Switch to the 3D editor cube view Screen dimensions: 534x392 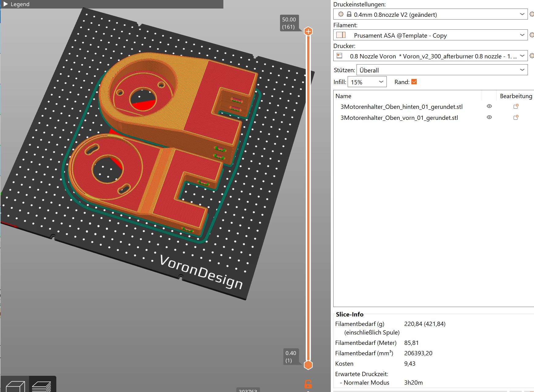[15, 386]
